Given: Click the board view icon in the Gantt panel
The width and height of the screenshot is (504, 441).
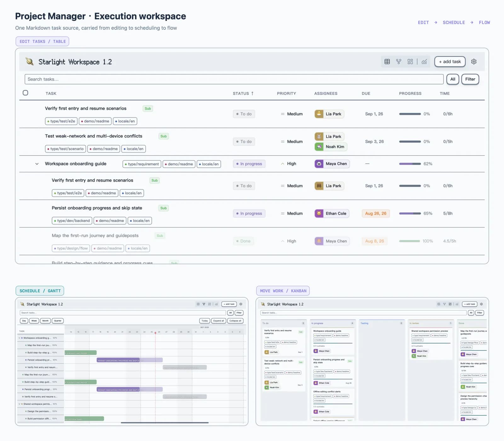Looking at the screenshot, I should 209,304.
